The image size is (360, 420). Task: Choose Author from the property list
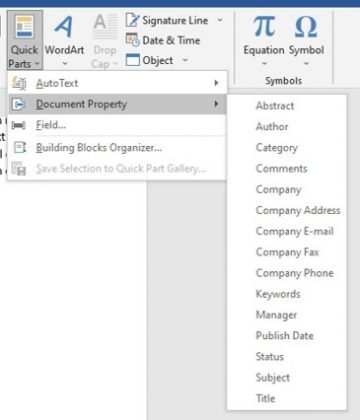click(272, 127)
